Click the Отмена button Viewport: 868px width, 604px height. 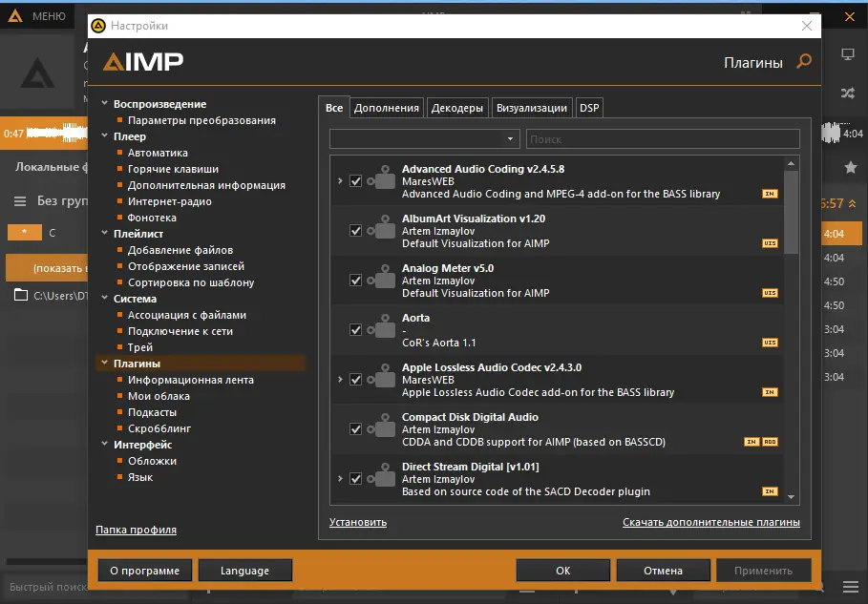coord(664,571)
